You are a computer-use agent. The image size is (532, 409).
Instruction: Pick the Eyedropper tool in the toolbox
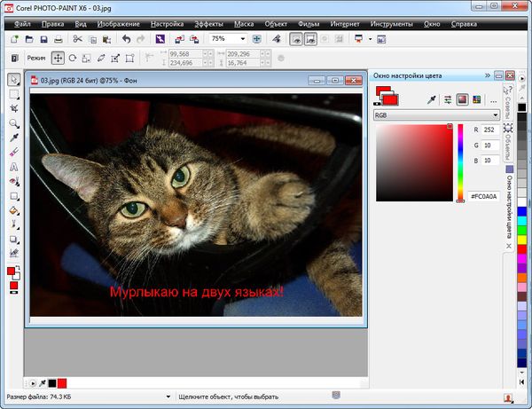click(x=14, y=138)
